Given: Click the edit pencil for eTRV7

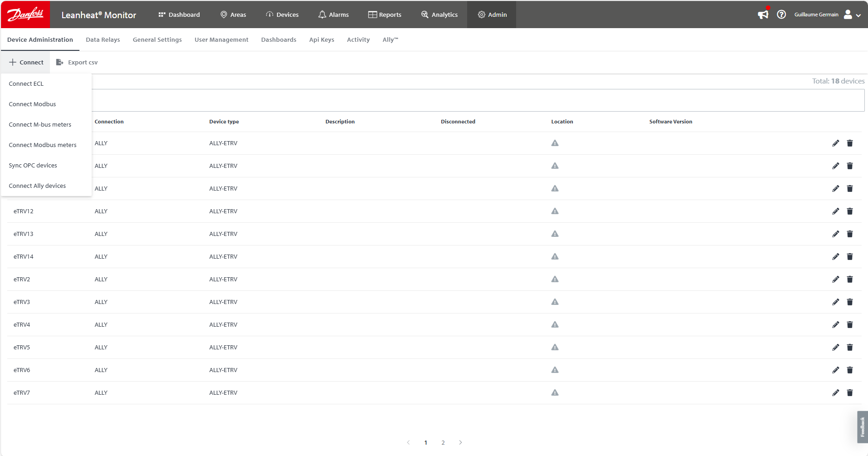Looking at the screenshot, I should tap(835, 393).
